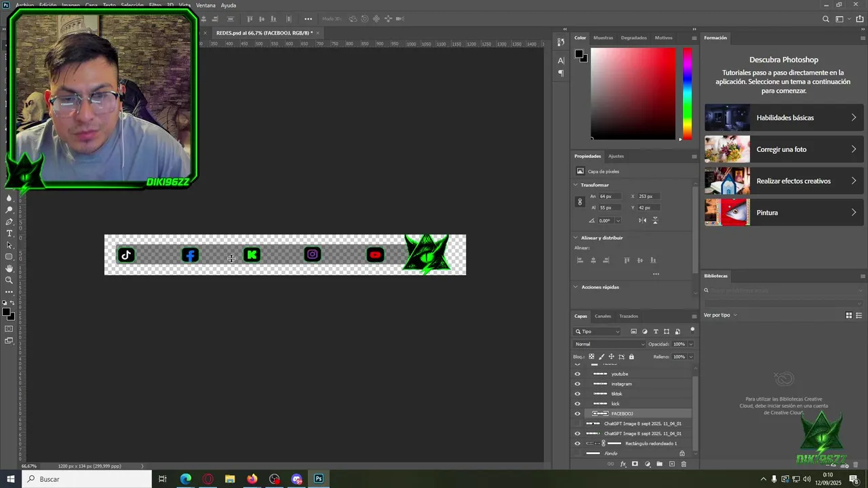
Task: Select the Blur tool in the toolbar
Action: [x=9, y=199]
